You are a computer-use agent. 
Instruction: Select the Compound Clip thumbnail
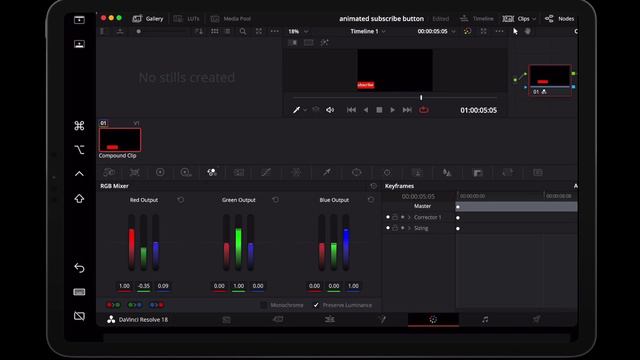click(120, 140)
